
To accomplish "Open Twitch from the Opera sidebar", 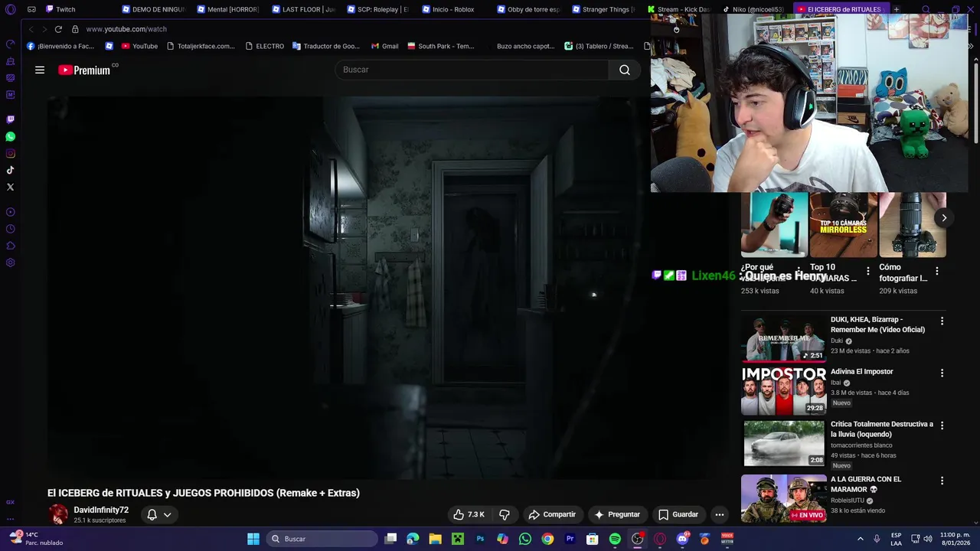I will click(10, 119).
